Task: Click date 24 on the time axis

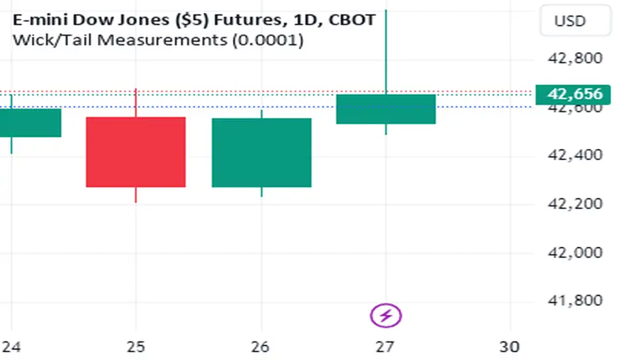Action: point(11,346)
